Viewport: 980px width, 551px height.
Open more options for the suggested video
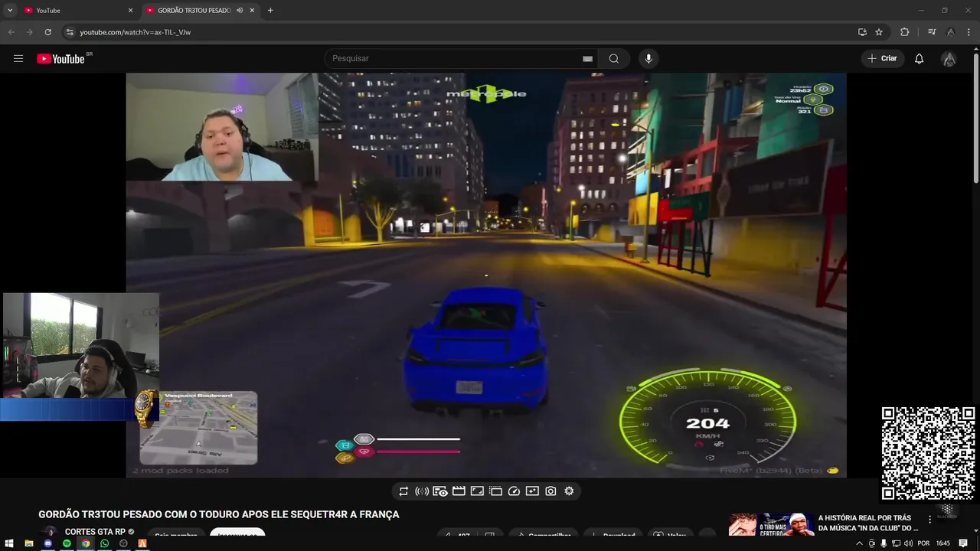[930, 519]
